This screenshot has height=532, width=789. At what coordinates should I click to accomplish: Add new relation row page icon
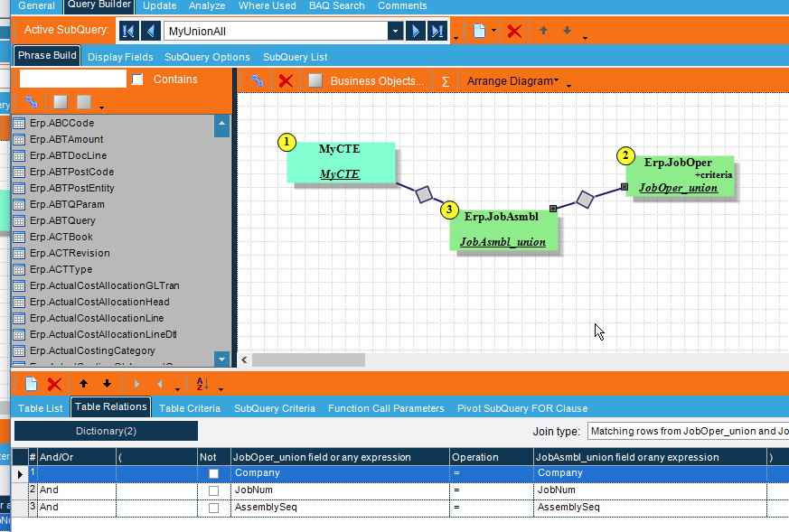(x=32, y=384)
